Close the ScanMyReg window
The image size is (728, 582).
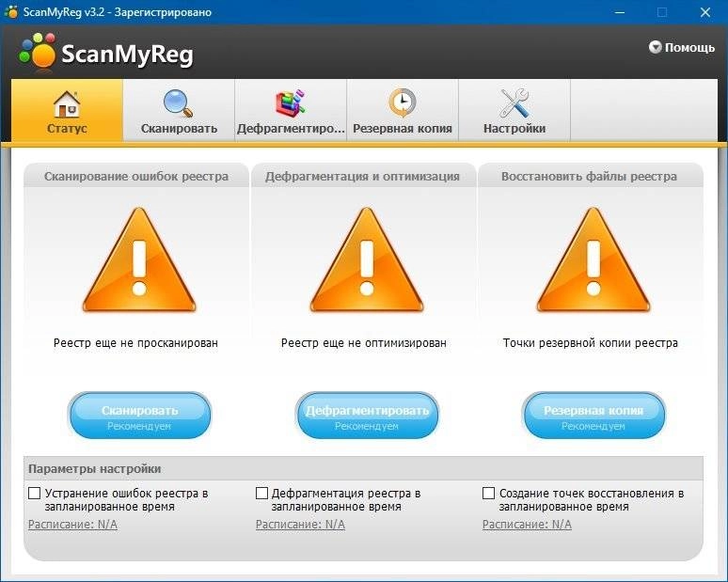705,12
